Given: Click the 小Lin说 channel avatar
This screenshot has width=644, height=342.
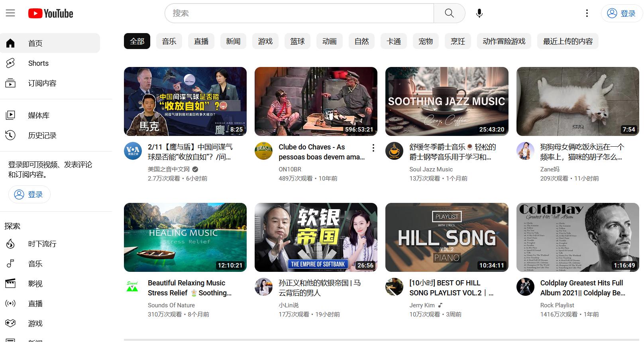Looking at the screenshot, I should (x=263, y=287).
